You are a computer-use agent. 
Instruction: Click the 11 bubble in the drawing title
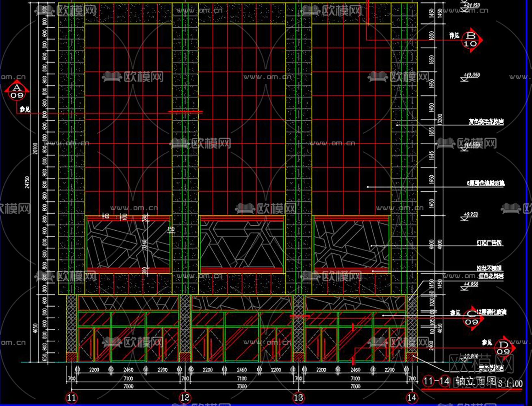(x=428, y=381)
